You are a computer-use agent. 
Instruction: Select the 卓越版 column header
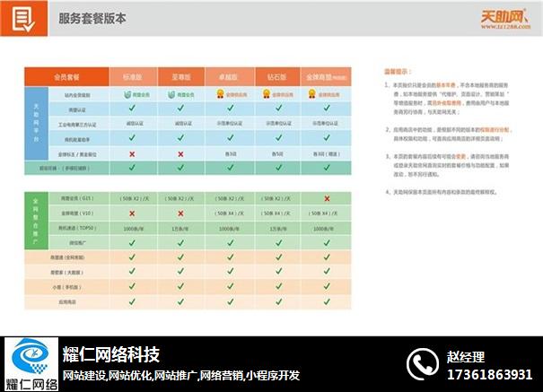(230, 77)
